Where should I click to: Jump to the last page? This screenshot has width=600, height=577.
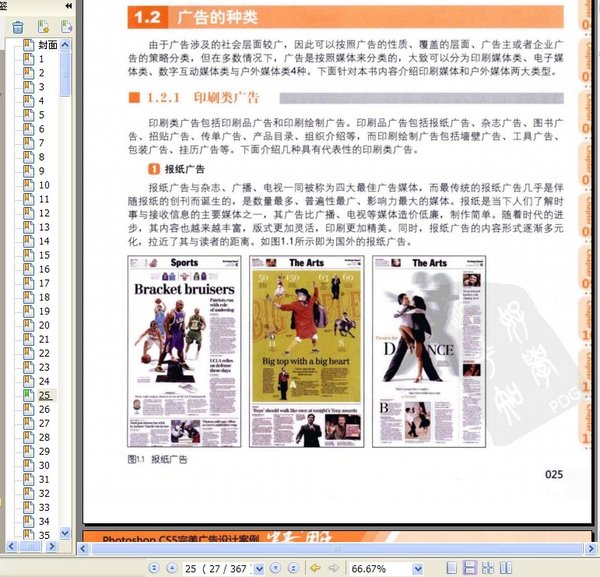[x=293, y=568]
